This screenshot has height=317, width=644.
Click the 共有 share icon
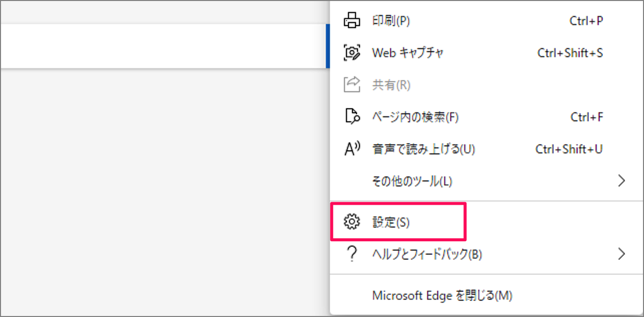point(353,85)
